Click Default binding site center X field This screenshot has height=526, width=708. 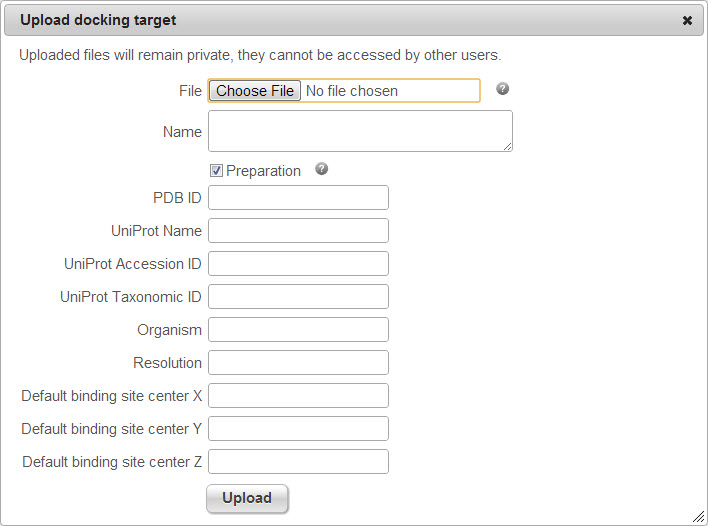[298, 396]
